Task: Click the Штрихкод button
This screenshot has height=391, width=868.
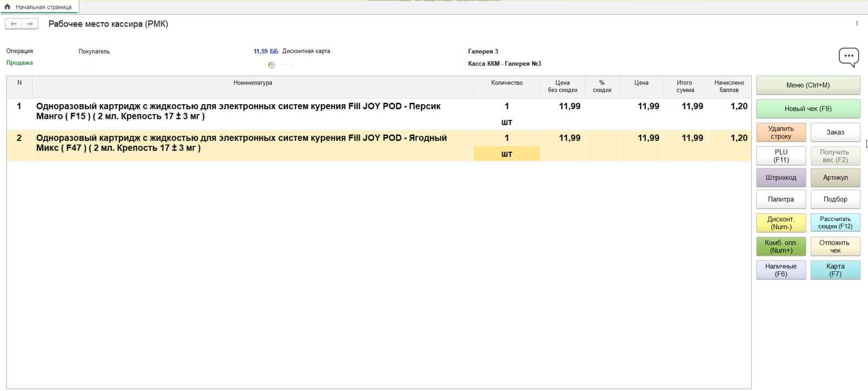Action: coord(780,178)
